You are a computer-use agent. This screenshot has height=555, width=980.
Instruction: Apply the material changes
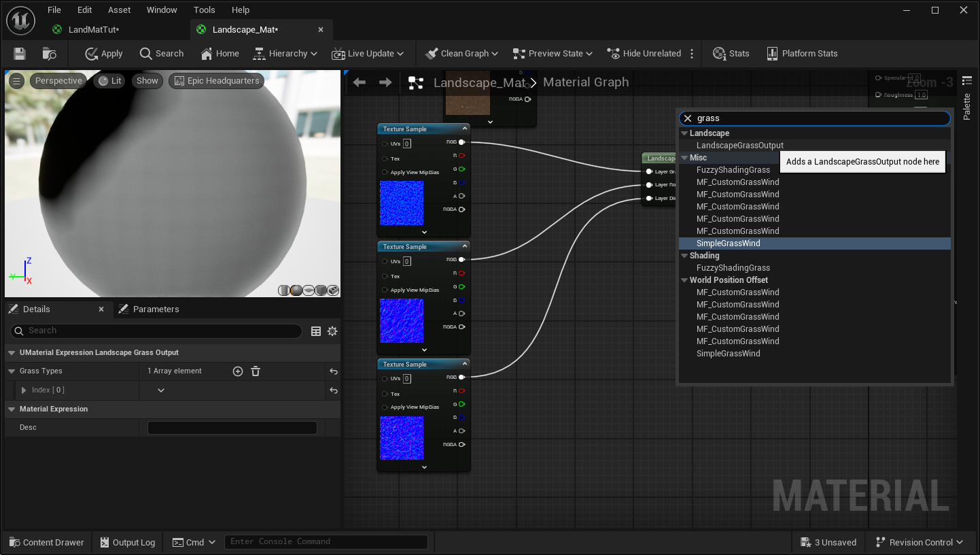pyautogui.click(x=104, y=54)
